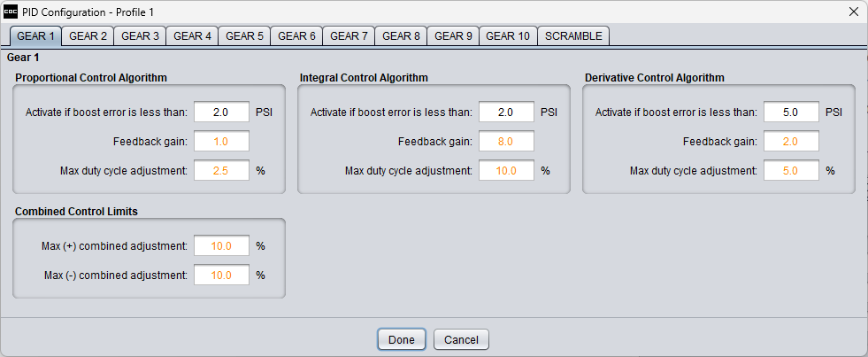Open the SCRAMBLE tab
868x357 pixels.
tap(573, 36)
